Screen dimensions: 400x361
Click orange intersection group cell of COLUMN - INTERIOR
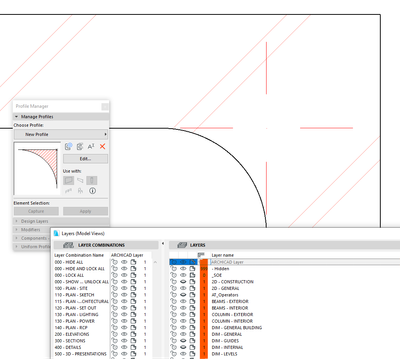[x=204, y=321]
